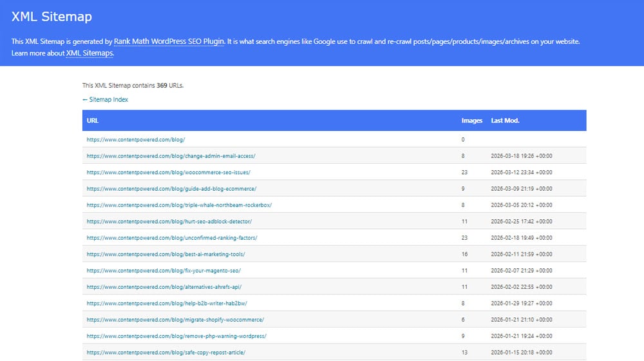This screenshot has height=361, width=644.
Task: Select the date 2026-03-05 20:12 +00:00
Action: pos(522,205)
